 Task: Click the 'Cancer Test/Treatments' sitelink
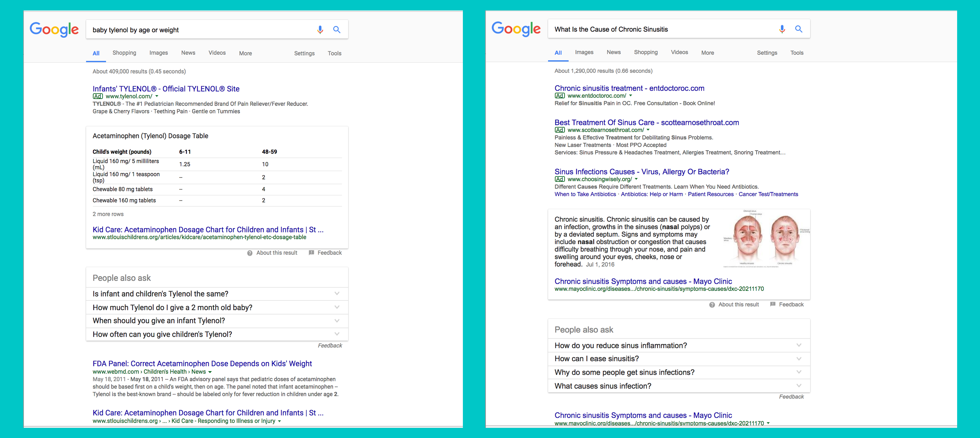click(768, 194)
